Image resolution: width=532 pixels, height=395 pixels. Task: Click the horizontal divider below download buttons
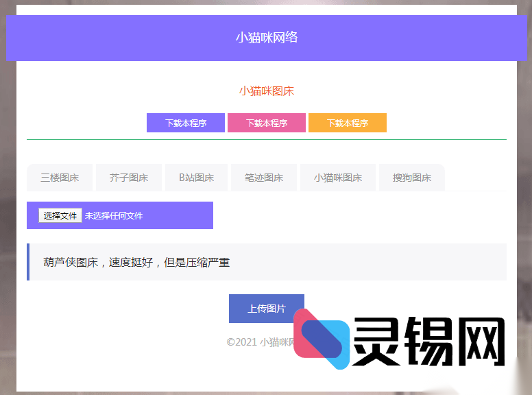266,139
